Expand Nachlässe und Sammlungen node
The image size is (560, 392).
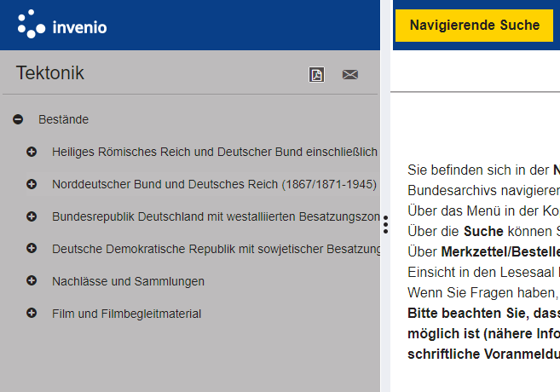pyautogui.click(x=32, y=280)
